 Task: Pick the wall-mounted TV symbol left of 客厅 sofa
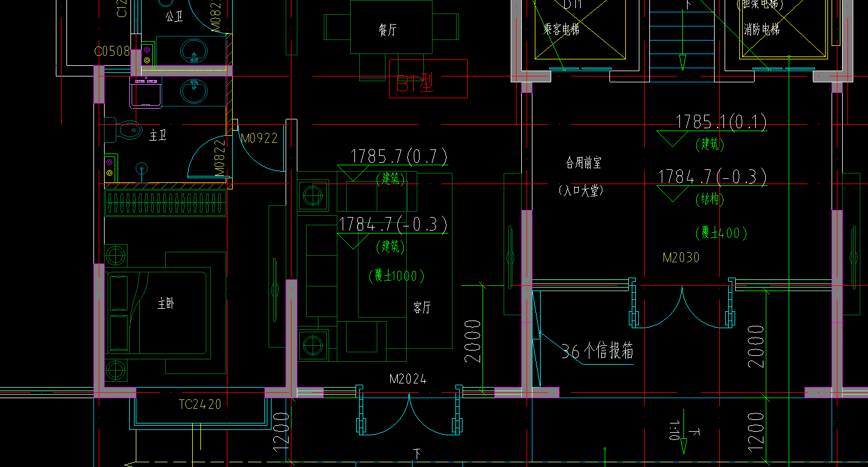pyautogui.click(x=274, y=289)
